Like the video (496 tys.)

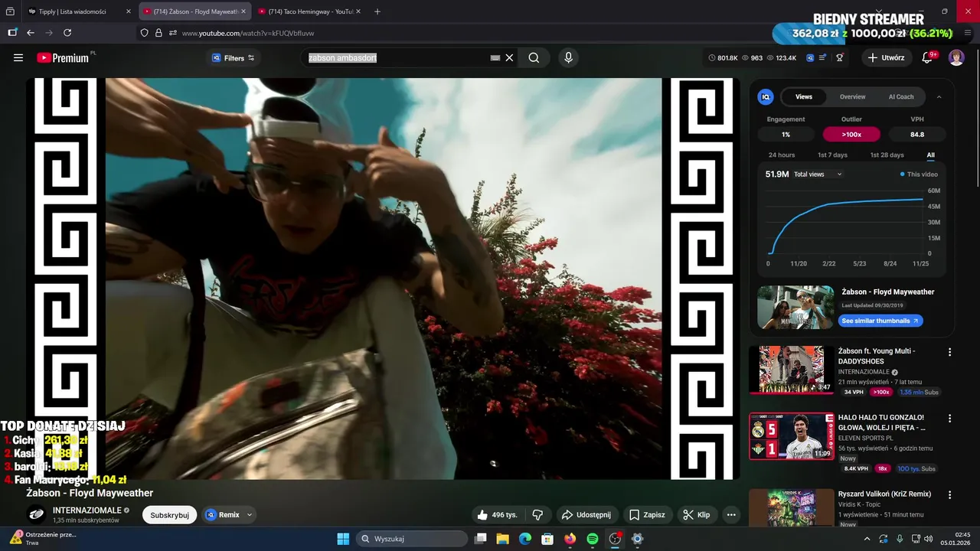pos(496,515)
